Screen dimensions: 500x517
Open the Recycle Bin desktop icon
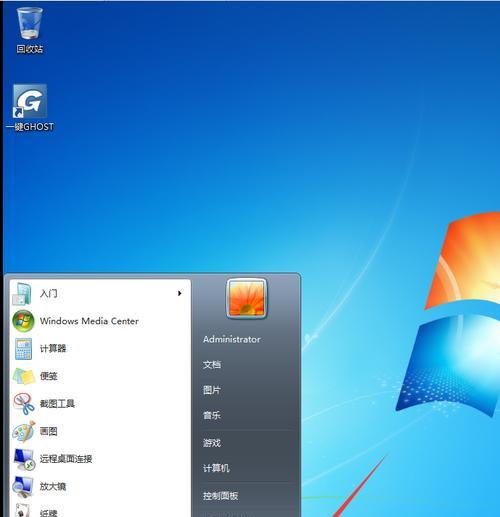click(x=30, y=23)
